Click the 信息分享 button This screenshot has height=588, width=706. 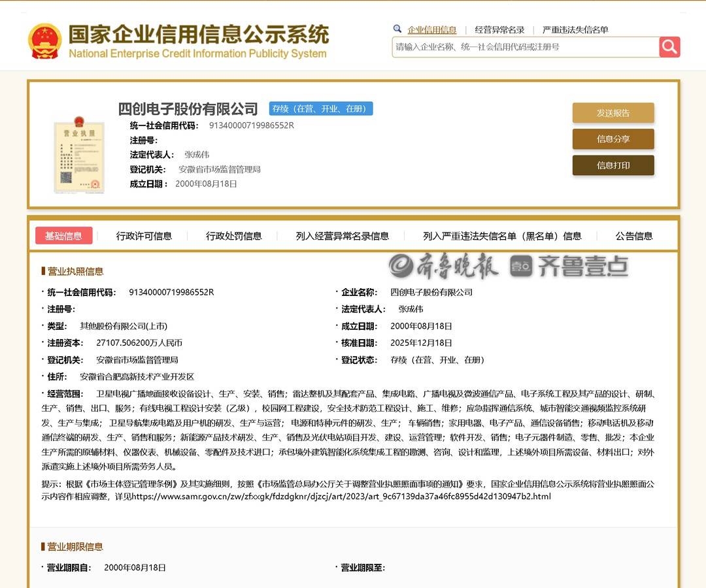[x=613, y=139]
